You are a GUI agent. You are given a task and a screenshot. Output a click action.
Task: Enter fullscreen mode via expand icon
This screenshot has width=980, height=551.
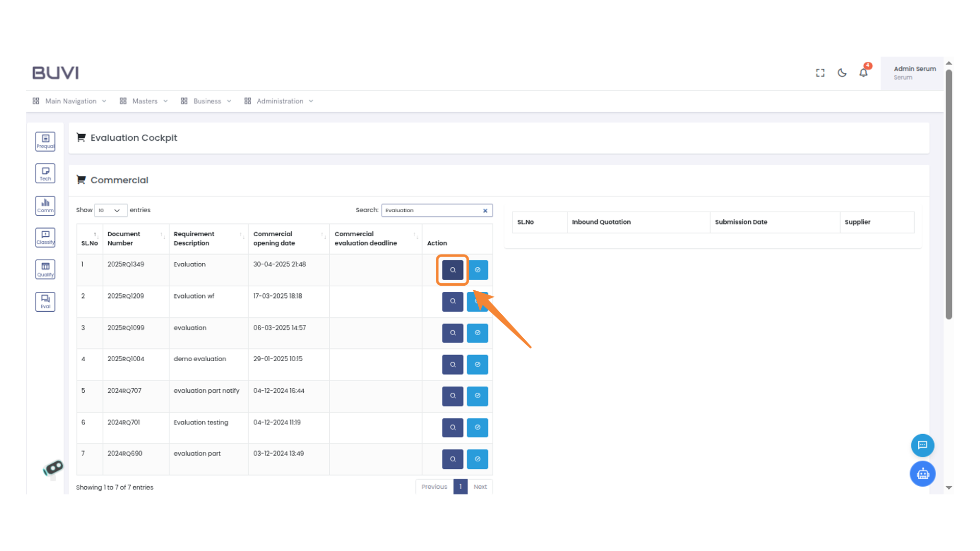[820, 73]
